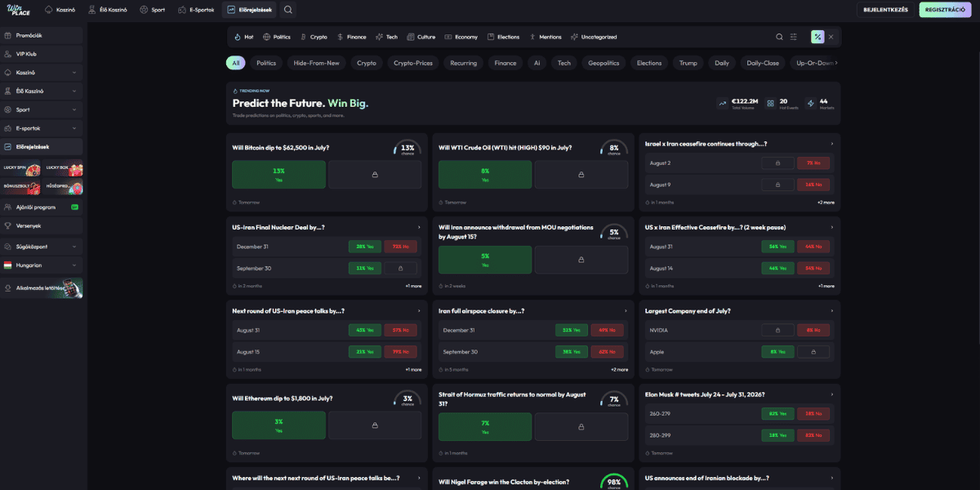Open the Sport top navigation tab
Image resolution: width=980 pixels, height=490 pixels.
tap(153, 10)
